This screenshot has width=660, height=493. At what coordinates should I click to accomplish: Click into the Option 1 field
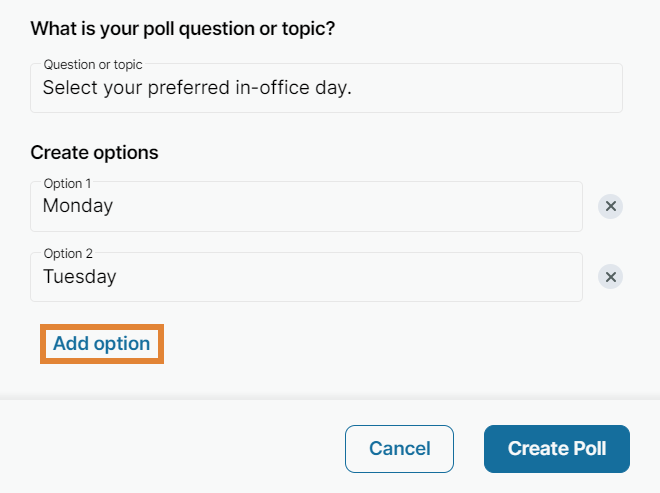point(306,207)
